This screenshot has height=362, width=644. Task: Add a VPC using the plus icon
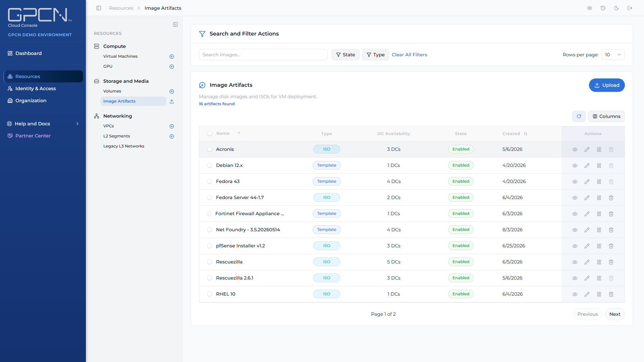(172, 126)
